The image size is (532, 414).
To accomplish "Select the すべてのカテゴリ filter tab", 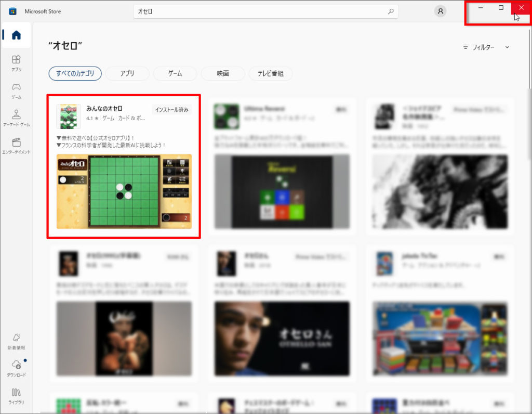I will coord(75,73).
